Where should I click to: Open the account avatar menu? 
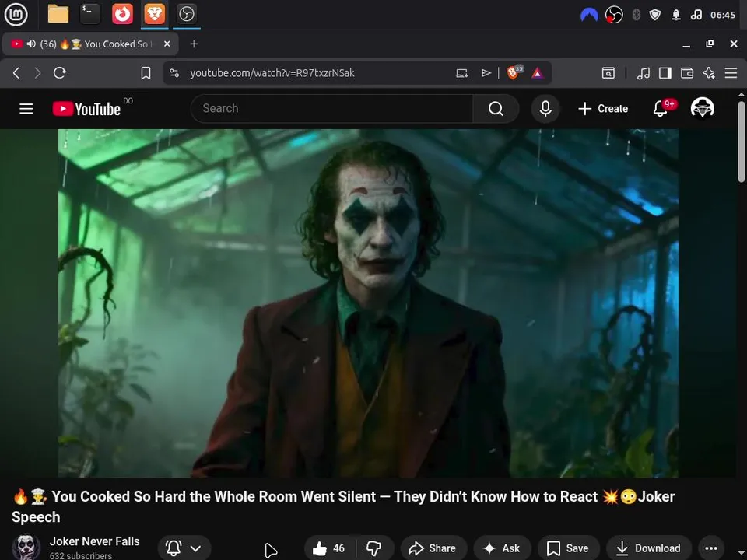click(702, 108)
